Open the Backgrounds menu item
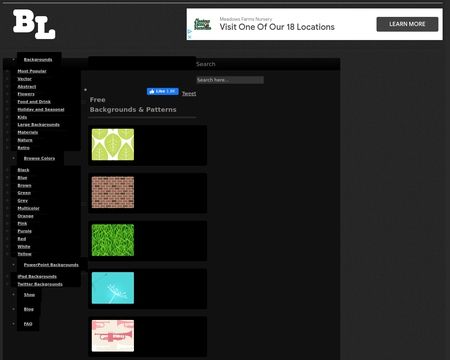Image resolution: width=450 pixels, height=360 pixels. 38,60
